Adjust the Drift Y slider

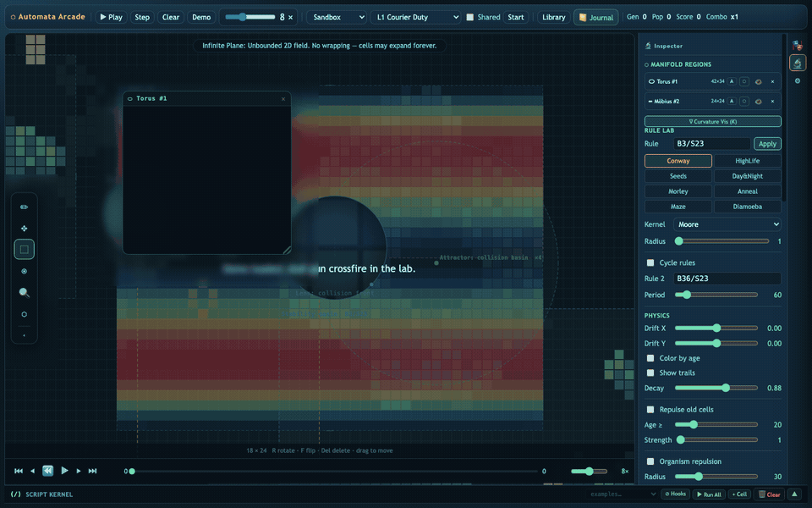coord(716,343)
